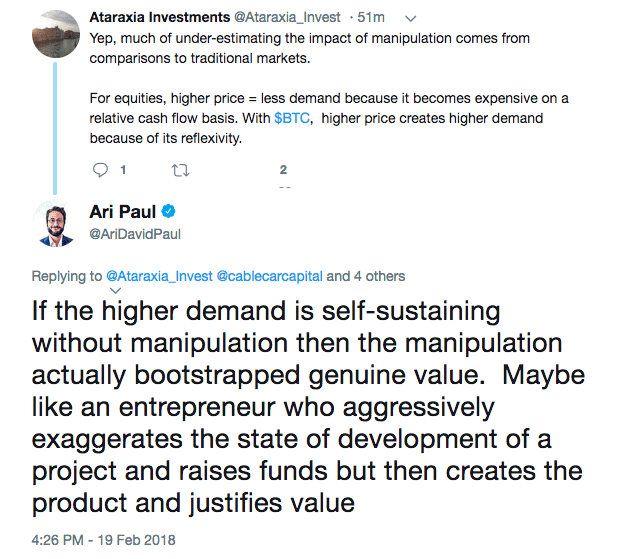Image resolution: width=619 pixels, height=559 pixels.
Task: Open Ari Paul's profile avatar
Action: (x=58, y=223)
